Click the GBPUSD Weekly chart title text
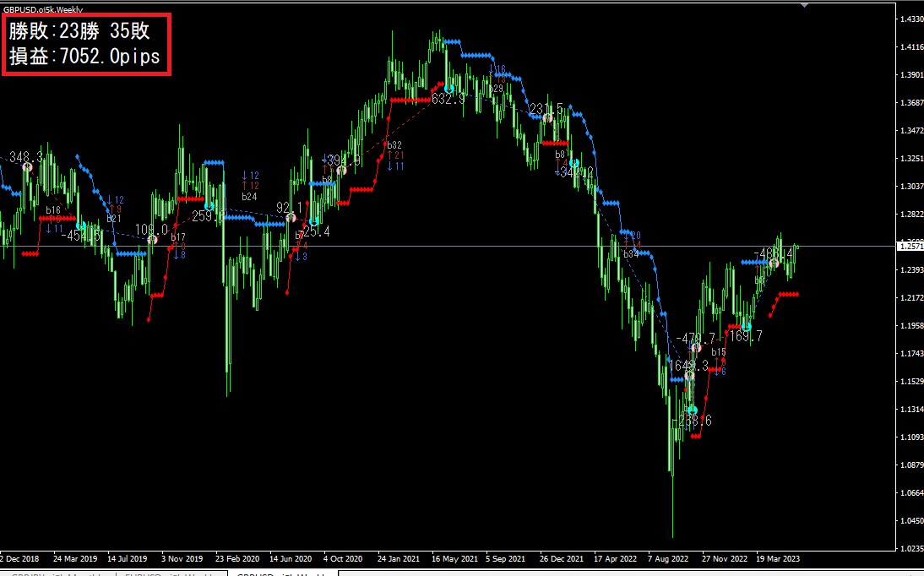 [43, 10]
